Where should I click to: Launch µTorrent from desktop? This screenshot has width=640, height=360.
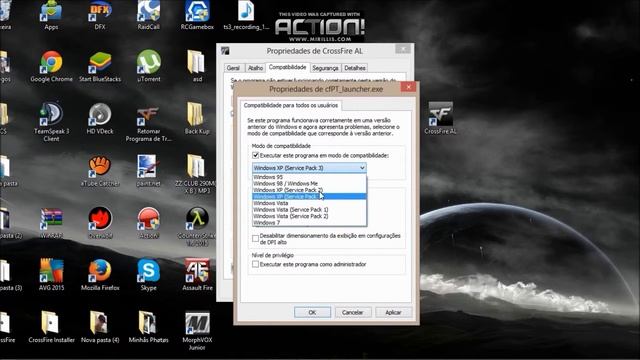coord(149,66)
